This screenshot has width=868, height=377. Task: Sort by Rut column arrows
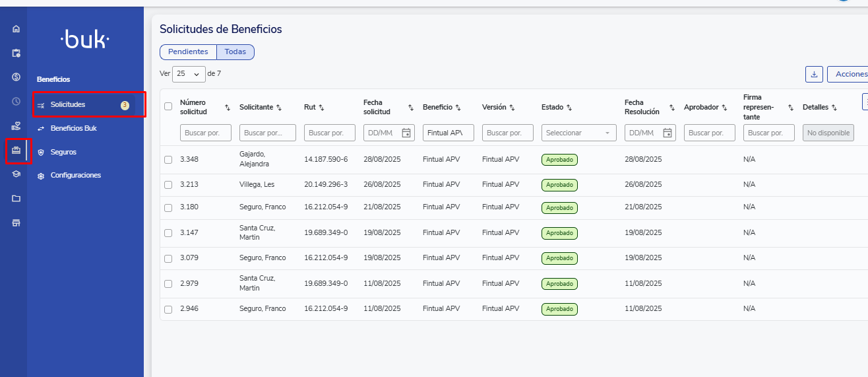[321, 108]
